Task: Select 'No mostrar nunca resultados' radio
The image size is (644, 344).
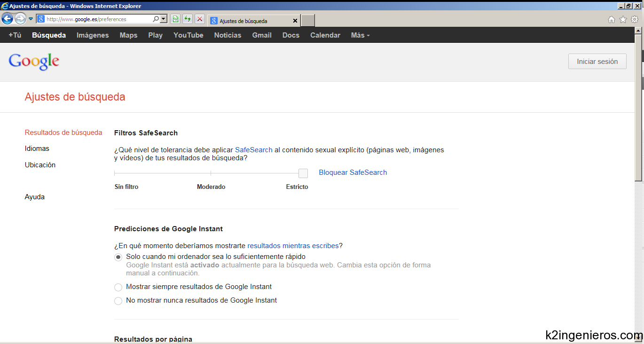Action: [x=118, y=301]
